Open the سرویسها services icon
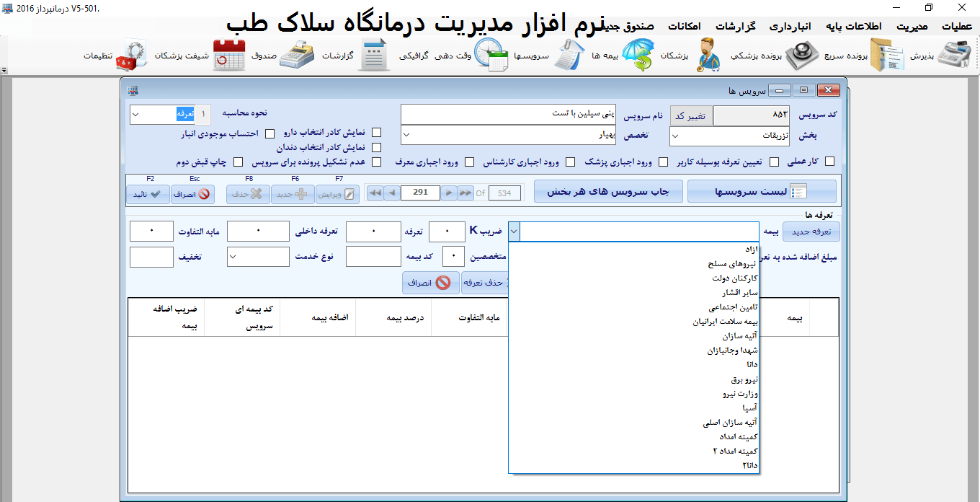The image size is (980, 502). pyautogui.click(x=571, y=56)
